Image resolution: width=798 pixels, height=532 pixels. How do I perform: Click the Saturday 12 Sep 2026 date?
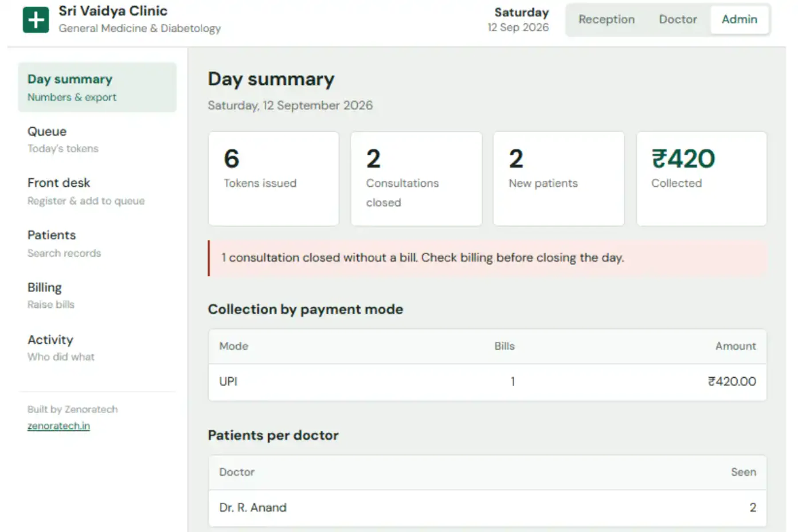(518, 20)
